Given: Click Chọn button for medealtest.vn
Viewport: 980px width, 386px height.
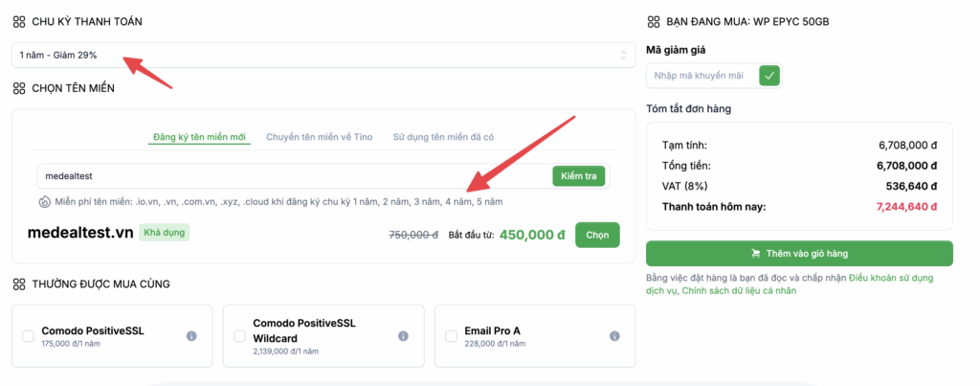Looking at the screenshot, I should [x=597, y=236].
